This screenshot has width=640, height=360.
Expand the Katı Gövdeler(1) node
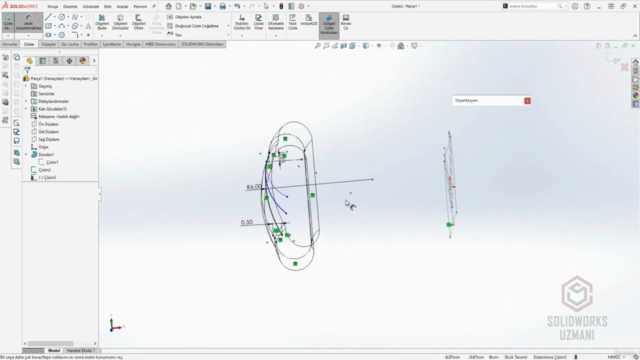coord(26,109)
